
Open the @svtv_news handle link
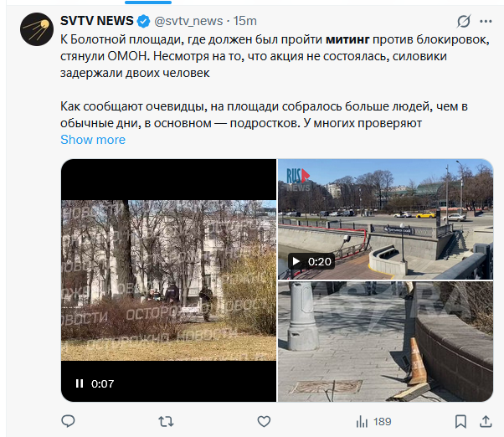pyautogui.click(x=188, y=21)
